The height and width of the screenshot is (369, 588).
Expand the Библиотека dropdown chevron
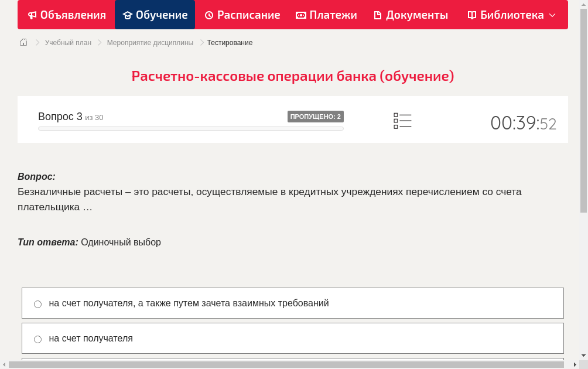pyautogui.click(x=552, y=15)
